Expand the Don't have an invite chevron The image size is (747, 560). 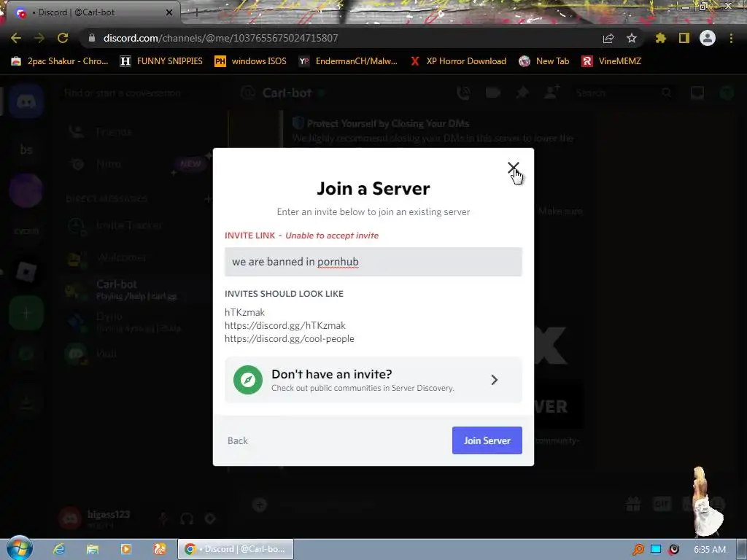[x=494, y=380]
